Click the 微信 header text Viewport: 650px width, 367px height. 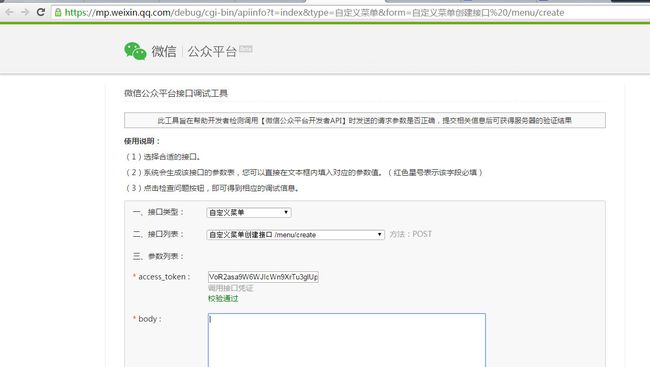(164, 51)
